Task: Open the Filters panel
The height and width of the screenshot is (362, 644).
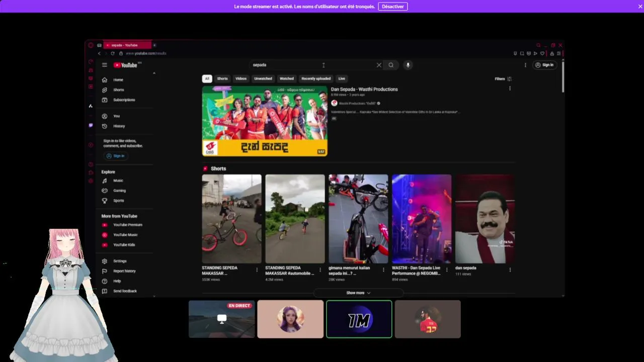Action: pos(503,79)
